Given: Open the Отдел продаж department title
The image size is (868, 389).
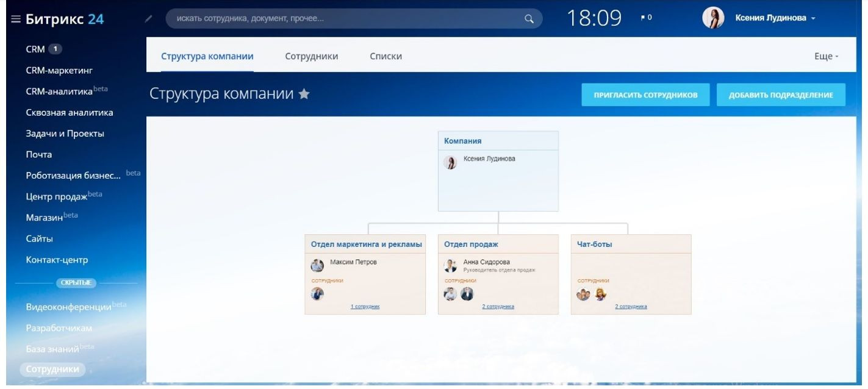Looking at the screenshot, I should pyautogui.click(x=471, y=244).
